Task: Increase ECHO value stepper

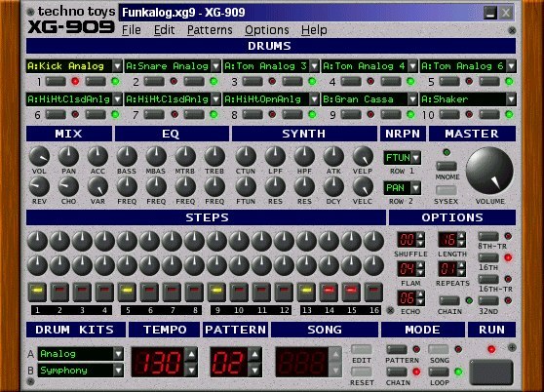Action: (x=420, y=294)
